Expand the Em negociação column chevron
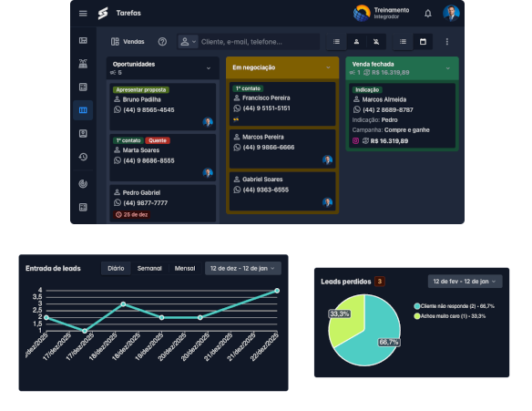532x411 pixels. pos(328,67)
